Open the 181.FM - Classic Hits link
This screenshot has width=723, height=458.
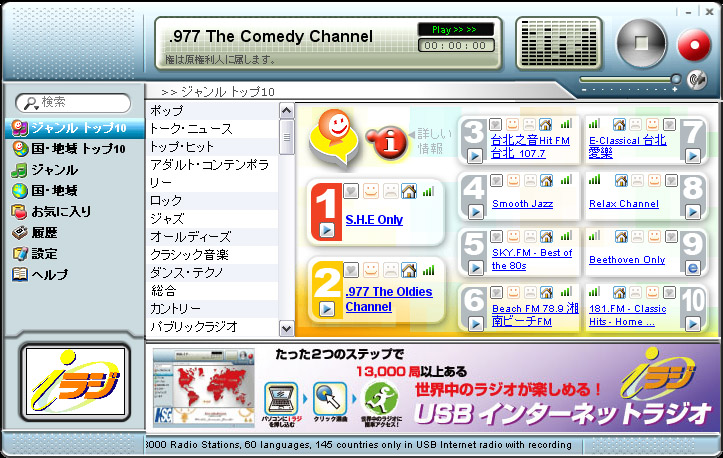[x=628, y=315]
